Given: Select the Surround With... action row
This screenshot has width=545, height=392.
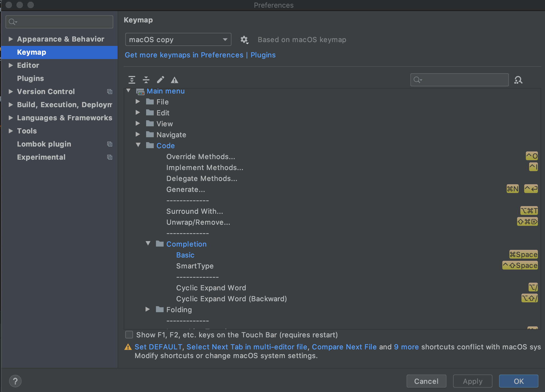Looking at the screenshot, I should pos(195,211).
